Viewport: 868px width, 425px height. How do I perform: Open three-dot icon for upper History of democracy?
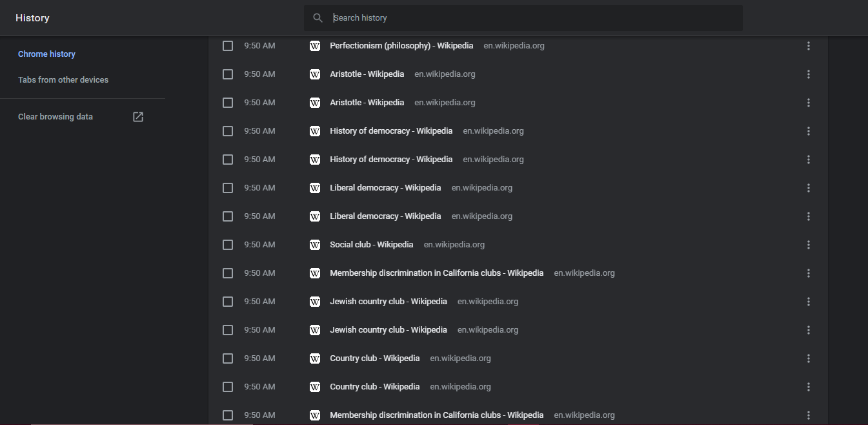tap(808, 131)
